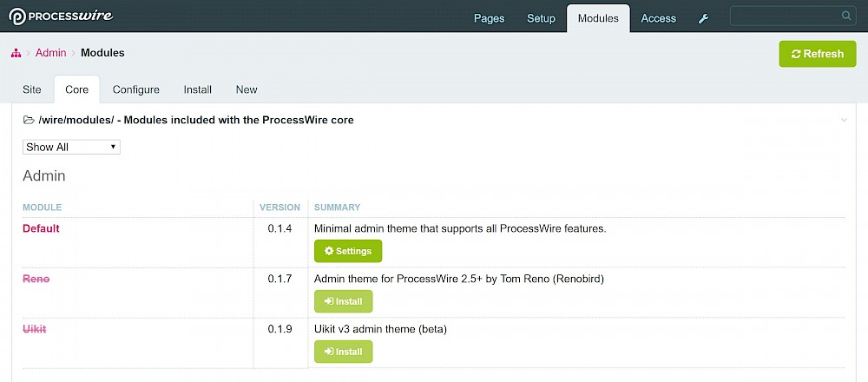Open the Pages menu
The height and width of the screenshot is (382, 868).
pyautogui.click(x=490, y=19)
